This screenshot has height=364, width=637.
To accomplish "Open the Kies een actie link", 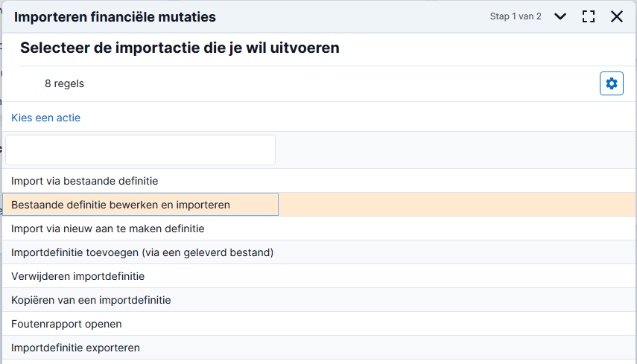I will pos(46,118).
